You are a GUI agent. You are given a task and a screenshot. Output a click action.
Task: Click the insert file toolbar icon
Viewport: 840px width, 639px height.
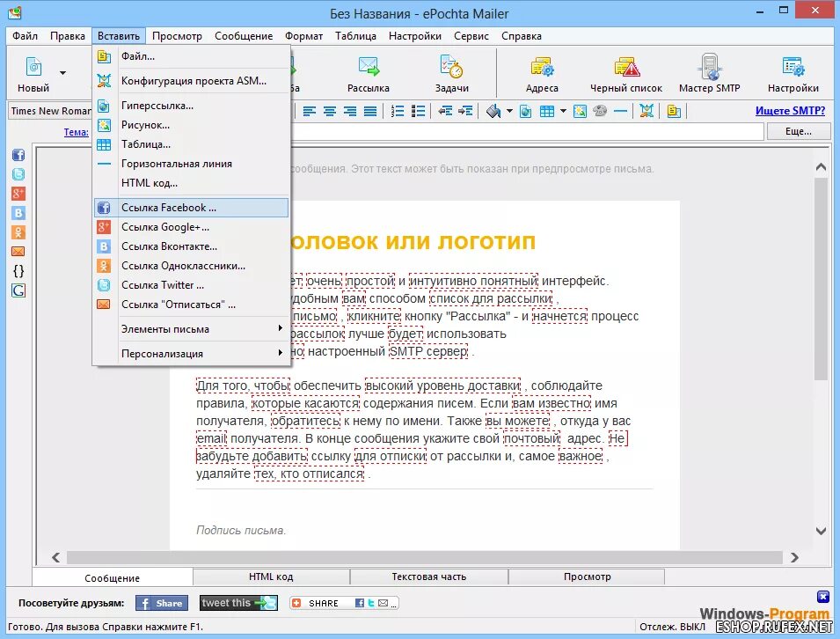click(x=674, y=111)
